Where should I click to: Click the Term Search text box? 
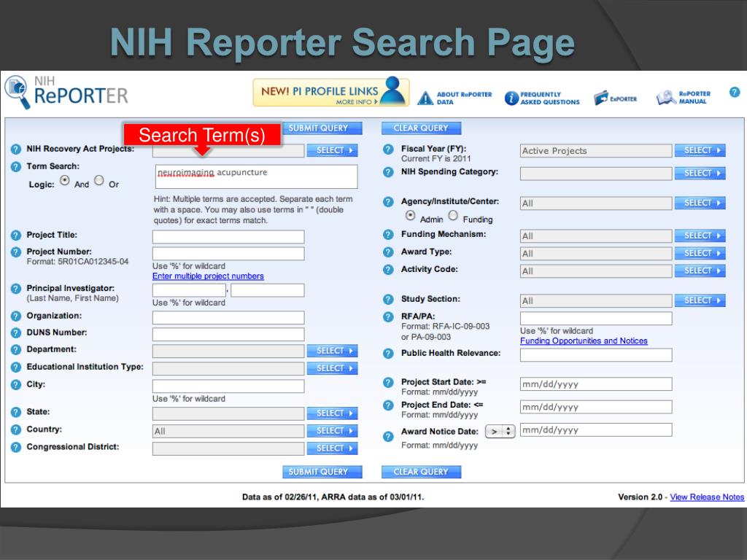pyautogui.click(x=256, y=176)
